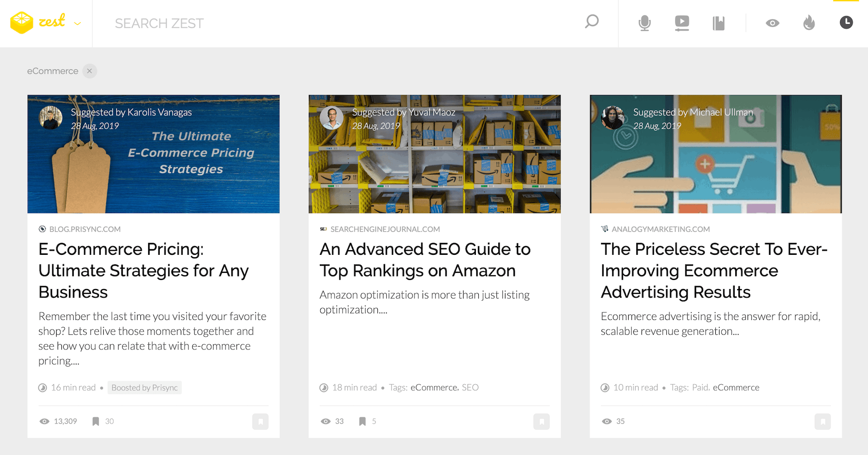Save the Ecommerce Advertising Results article
The height and width of the screenshot is (455, 868).
822,421
